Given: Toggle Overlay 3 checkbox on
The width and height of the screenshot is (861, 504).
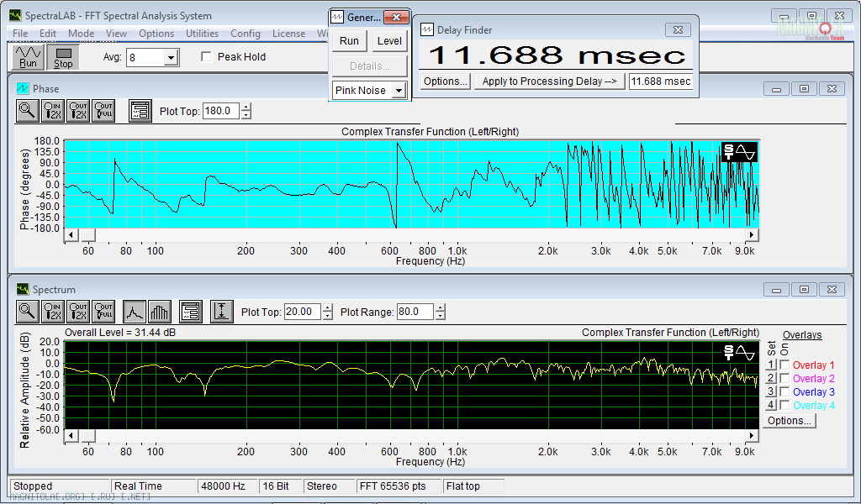Looking at the screenshot, I should [784, 391].
